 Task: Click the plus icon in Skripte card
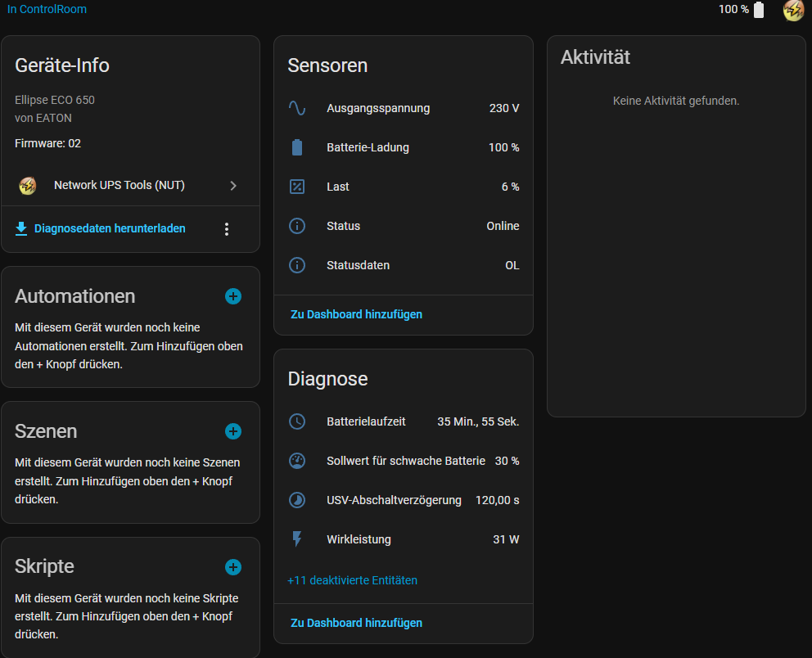tap(233, 567)
